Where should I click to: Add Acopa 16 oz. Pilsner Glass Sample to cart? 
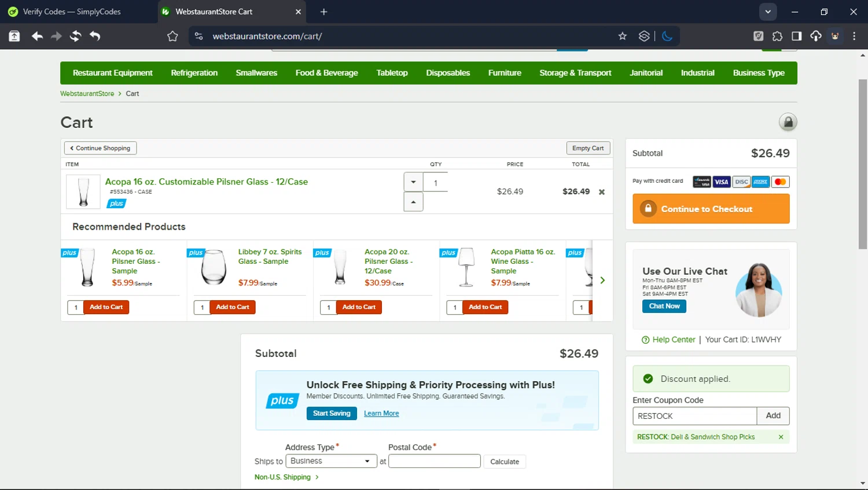tap(106, 307)
